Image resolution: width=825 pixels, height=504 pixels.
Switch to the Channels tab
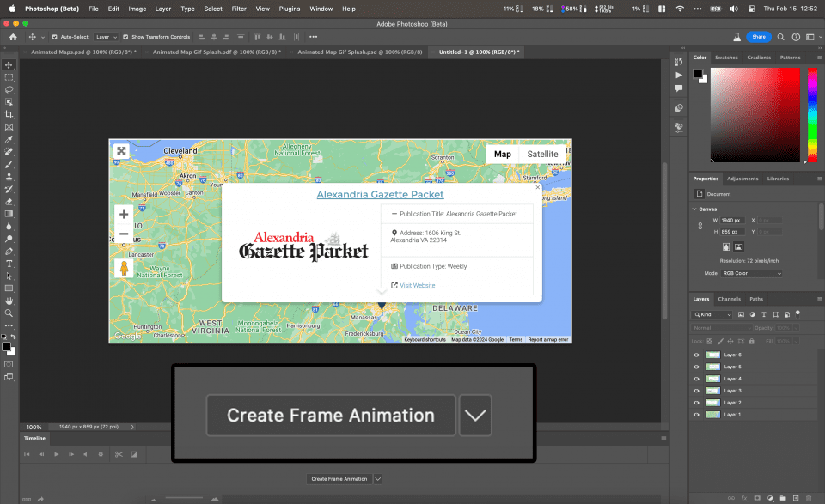[x=730, y=299]
